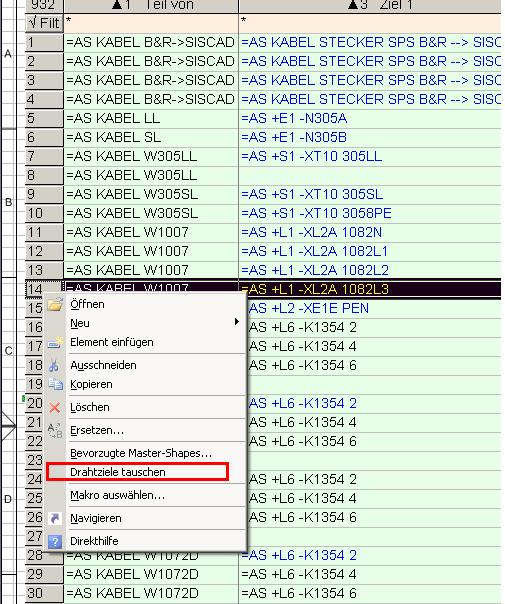Click the Ziel 1 filter field
The height and width of the screenshot is (604, 505).
(370, 23)
